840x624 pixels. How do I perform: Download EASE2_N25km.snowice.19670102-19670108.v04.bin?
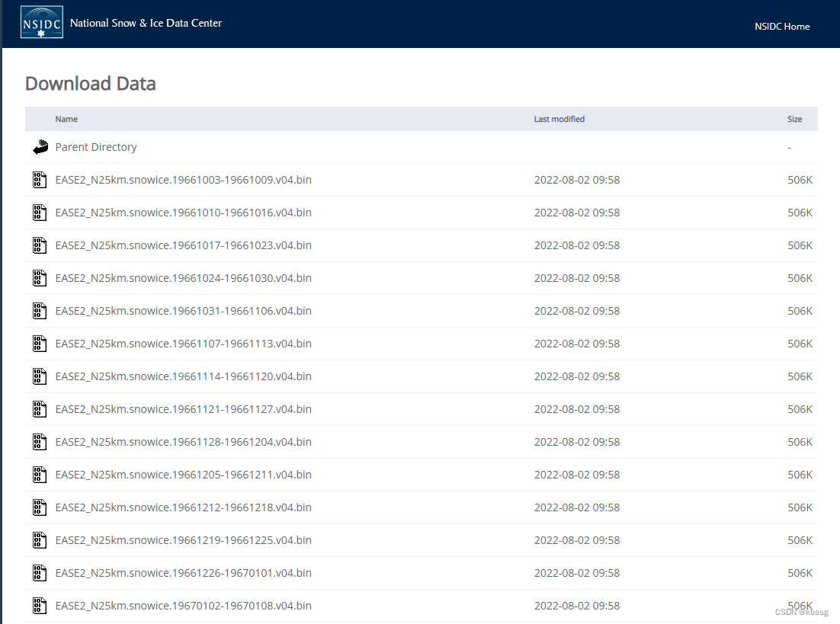(183, 606)
